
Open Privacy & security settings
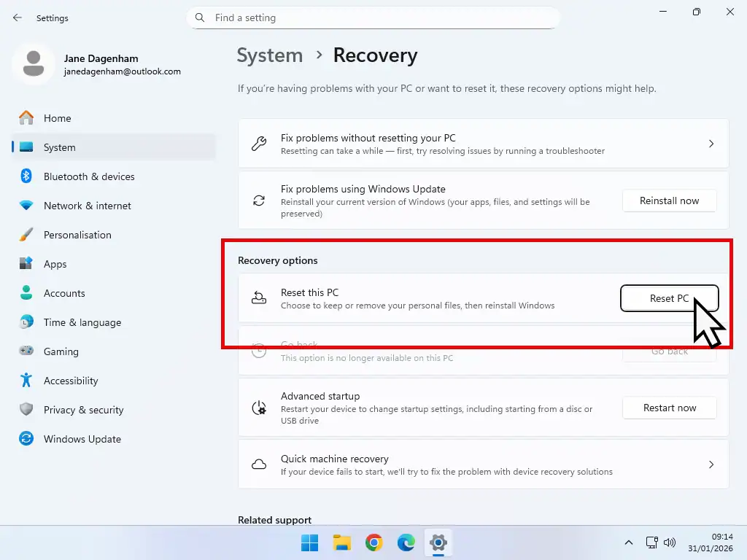point(83,410)
